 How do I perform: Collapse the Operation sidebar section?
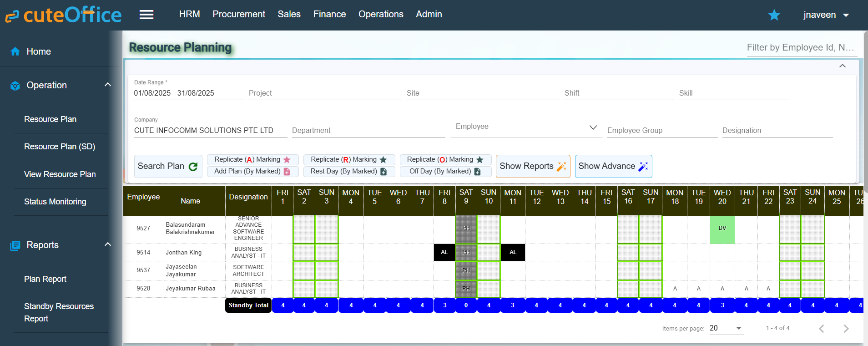pyautogui.click(x=108, y=85)
